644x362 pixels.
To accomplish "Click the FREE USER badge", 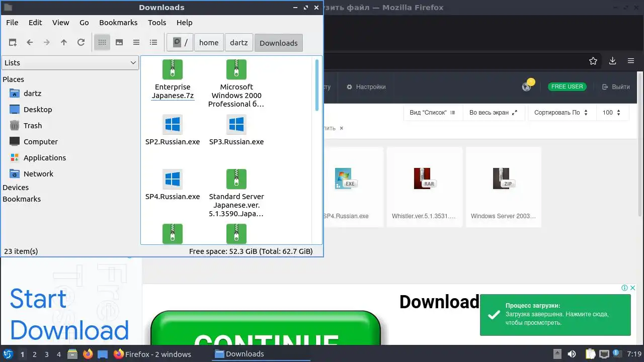I will (567, 86).
